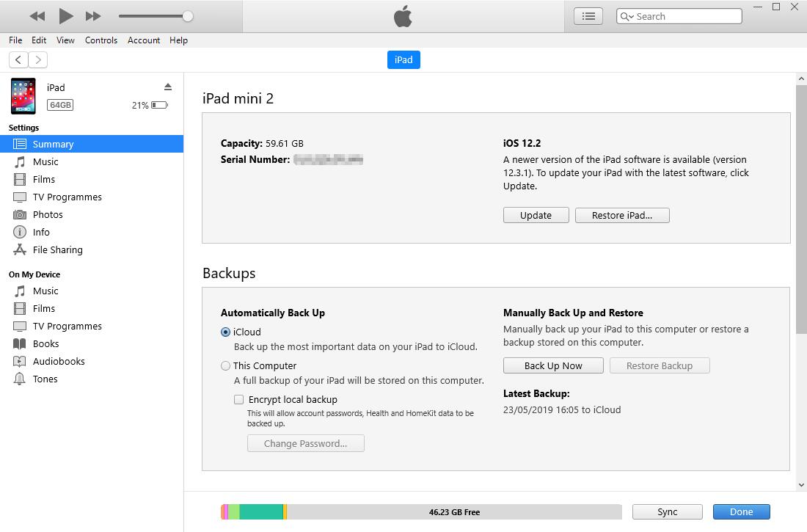Click the Update button

[x=536, y=215]
